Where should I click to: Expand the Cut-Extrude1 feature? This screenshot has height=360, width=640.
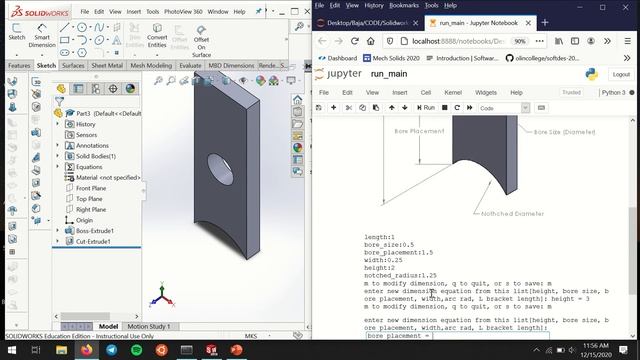pos(58,241)
